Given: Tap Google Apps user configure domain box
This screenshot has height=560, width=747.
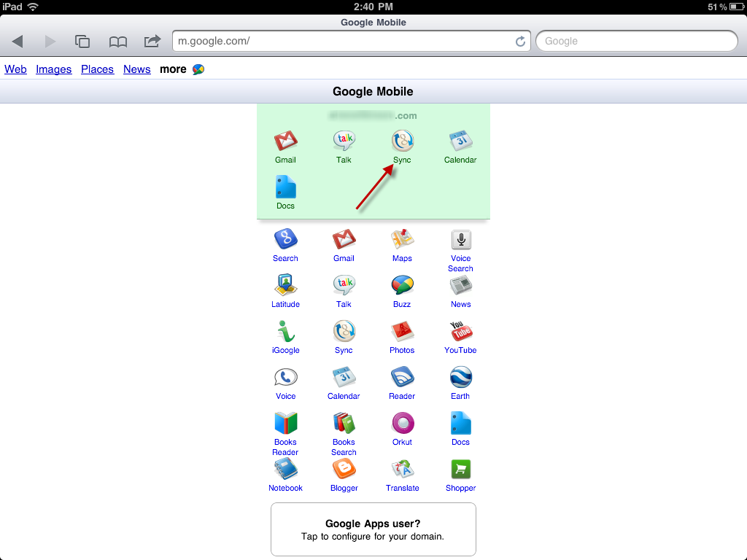Looking at the screenshot, I should pos(373,529).
